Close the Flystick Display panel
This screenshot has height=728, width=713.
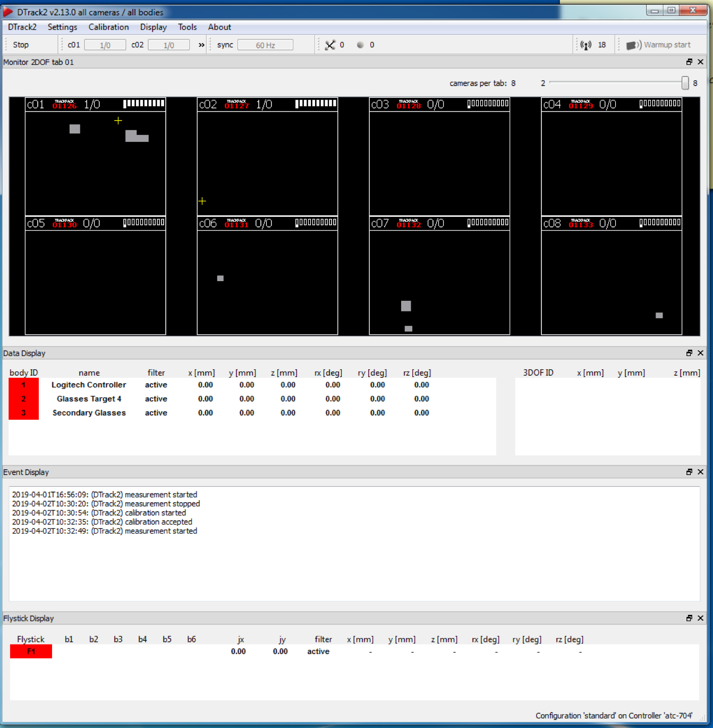point(701,619)
